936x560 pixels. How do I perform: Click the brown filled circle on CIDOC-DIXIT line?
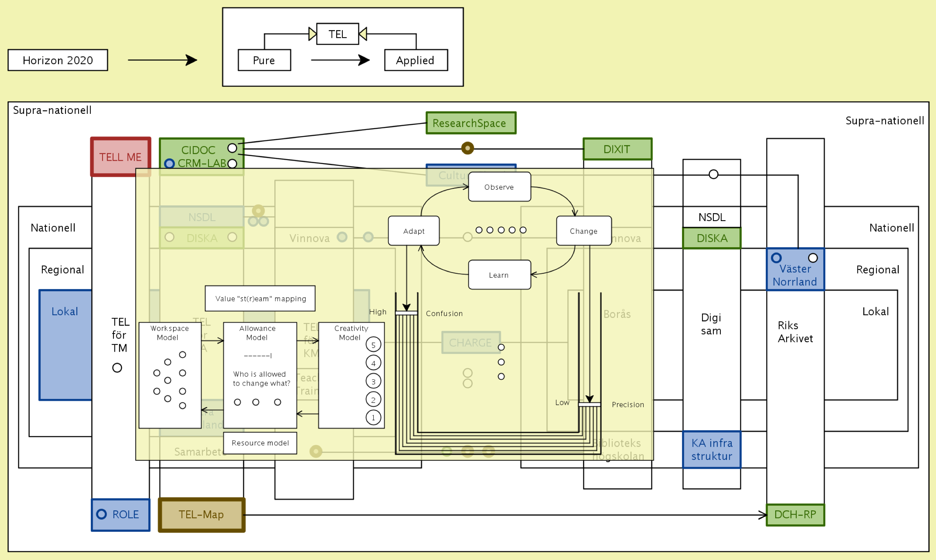(467, 148)
